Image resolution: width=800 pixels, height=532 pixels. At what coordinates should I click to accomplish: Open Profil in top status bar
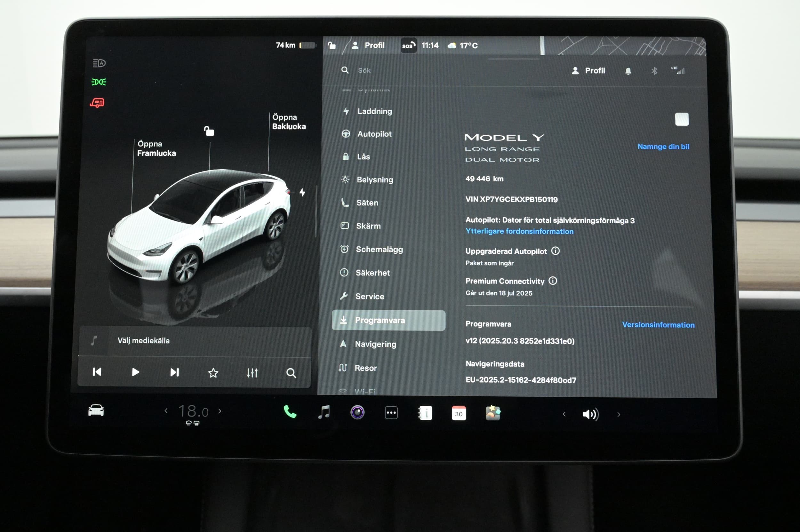coord(369,45)
